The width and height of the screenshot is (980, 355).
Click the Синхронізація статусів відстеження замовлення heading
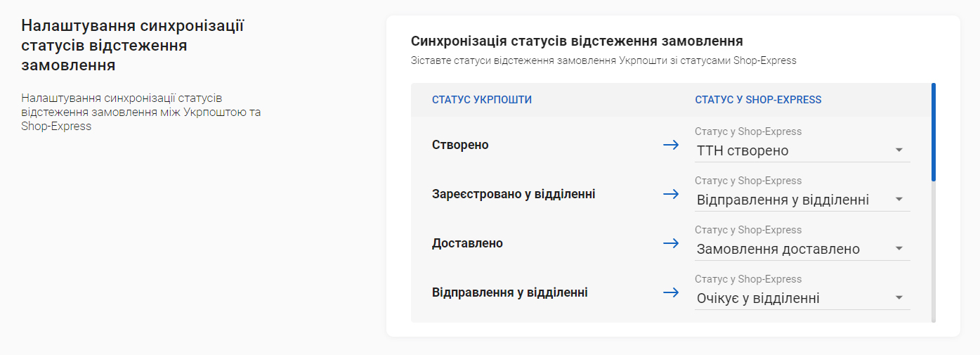(577, 41)
